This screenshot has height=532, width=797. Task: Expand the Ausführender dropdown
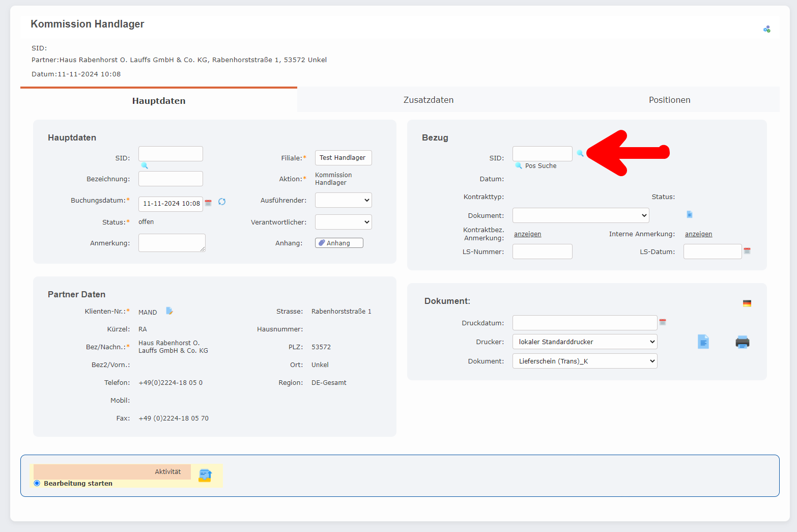tap(343, 200)
